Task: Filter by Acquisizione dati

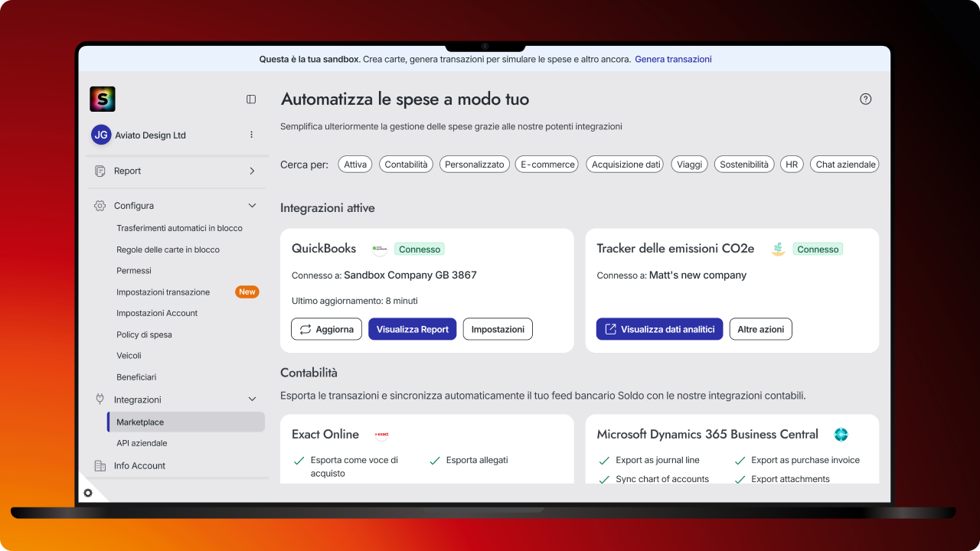Action: pos(626,165)
